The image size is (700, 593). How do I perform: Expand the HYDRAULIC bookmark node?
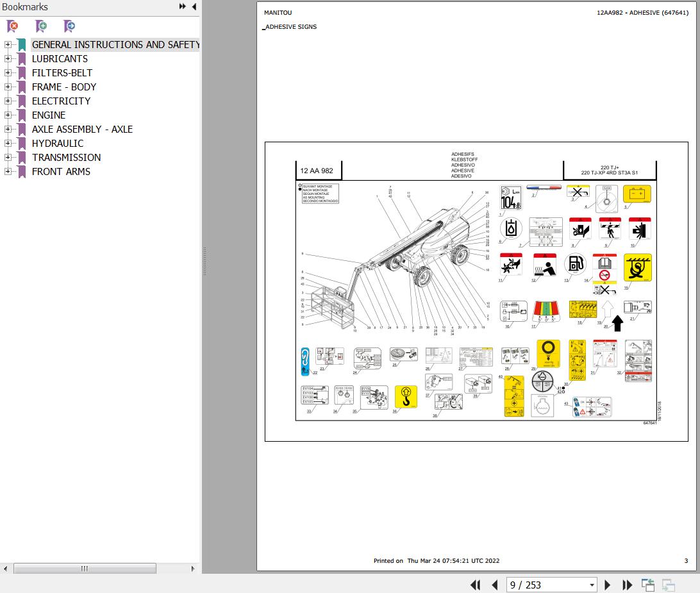click(8, 144)
